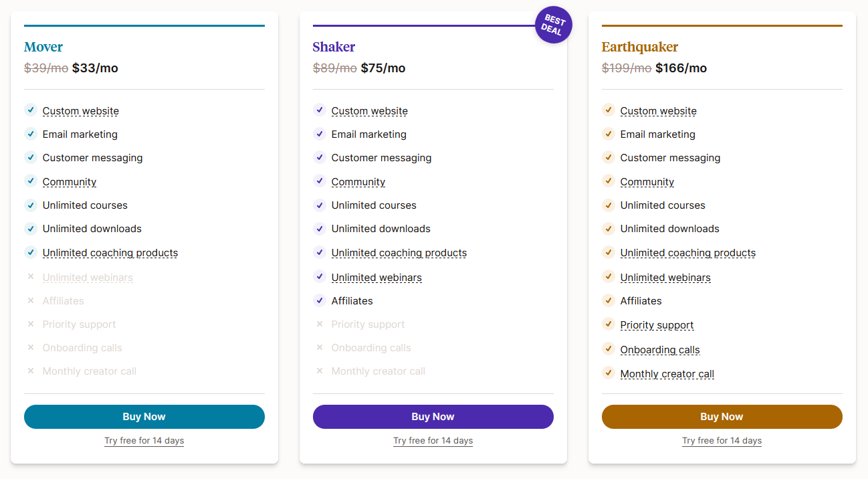Viewport: 868px width, 479px height.
Task: Click Unlimited webinars in the Shaker plan
Action: click(x=376, y=277)
